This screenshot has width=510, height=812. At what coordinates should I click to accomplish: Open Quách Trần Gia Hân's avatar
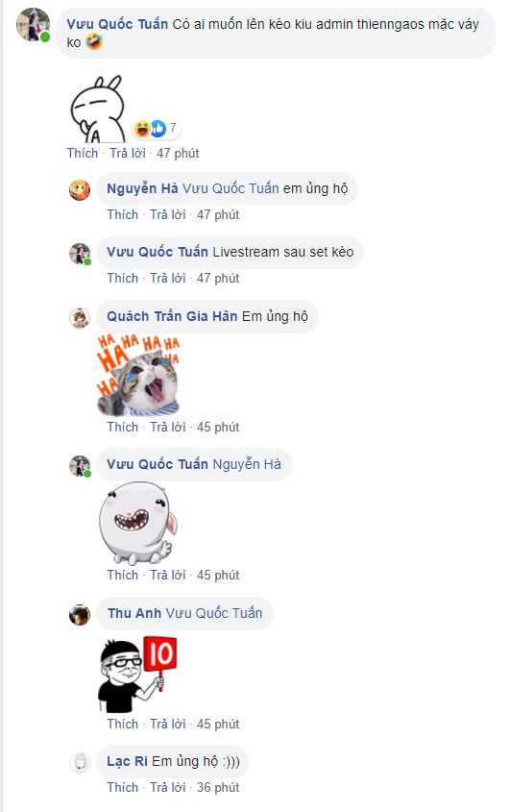80,317
